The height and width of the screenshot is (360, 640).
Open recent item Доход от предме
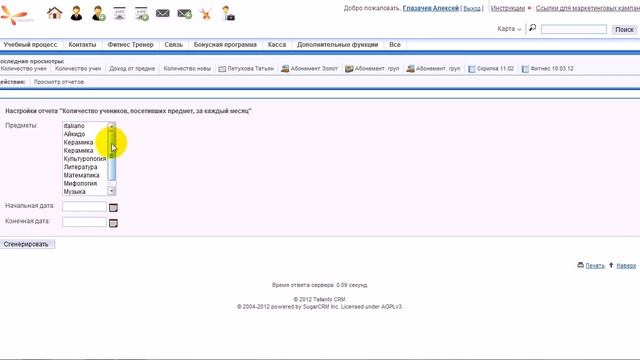[x=132, y=69]
